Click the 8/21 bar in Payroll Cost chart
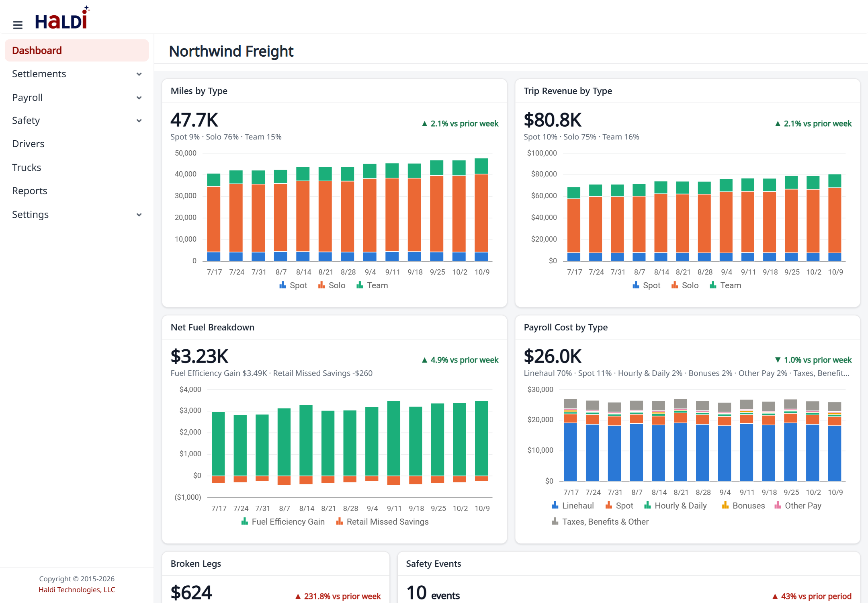 click(x=680, y=440)
